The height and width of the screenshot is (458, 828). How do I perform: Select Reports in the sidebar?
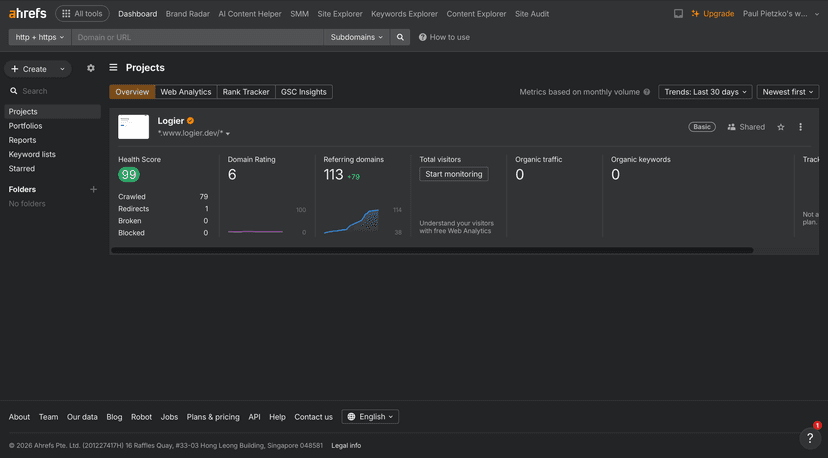click(x=22, y=140)
